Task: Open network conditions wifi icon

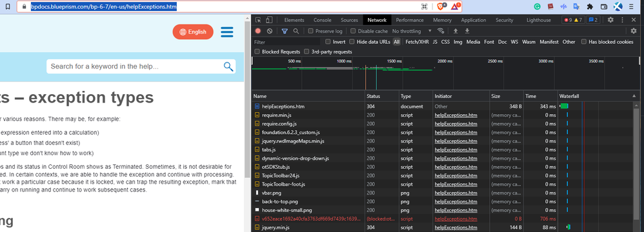Action: [x=441, y=31]
